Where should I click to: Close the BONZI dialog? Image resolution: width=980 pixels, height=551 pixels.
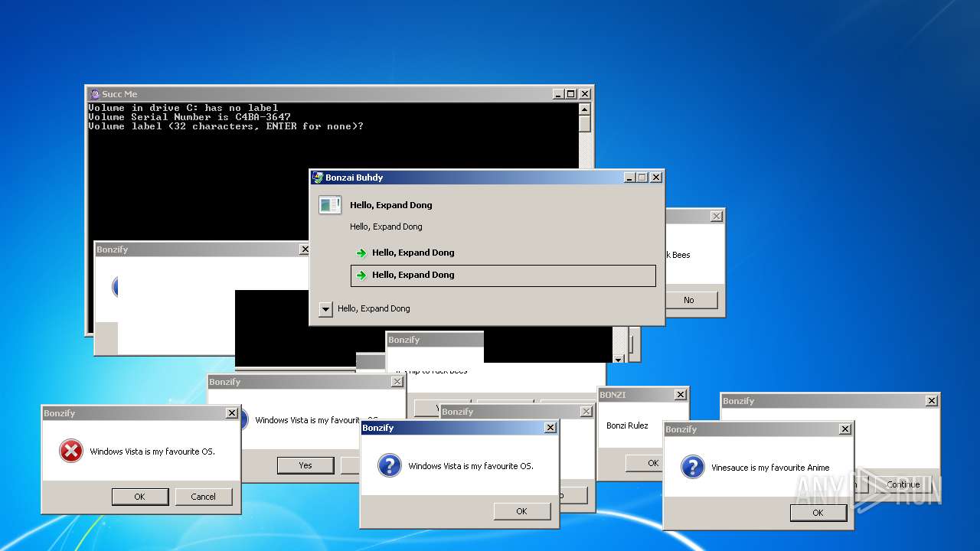680,395
